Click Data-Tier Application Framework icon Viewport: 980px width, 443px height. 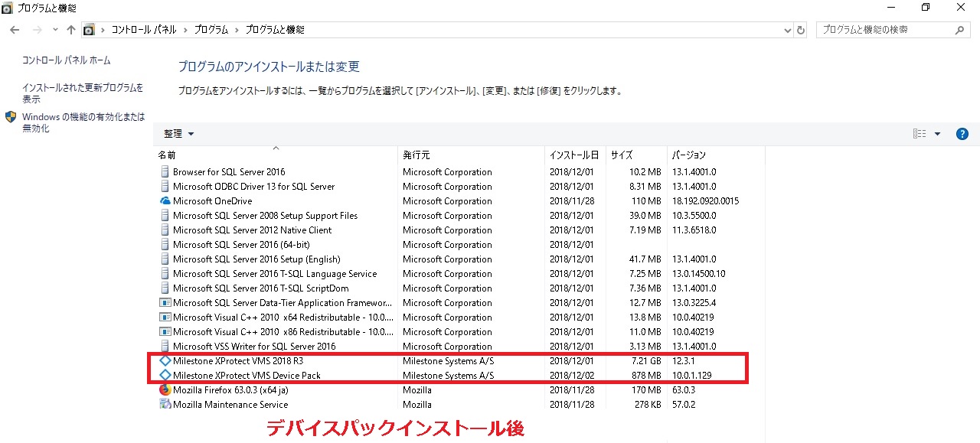tap(165, 303)
